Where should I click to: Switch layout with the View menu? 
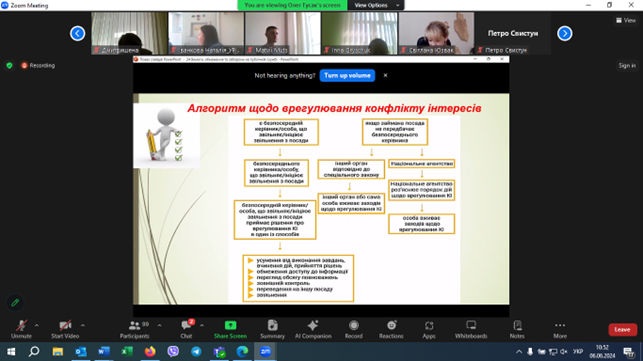(x=626, y=20)
